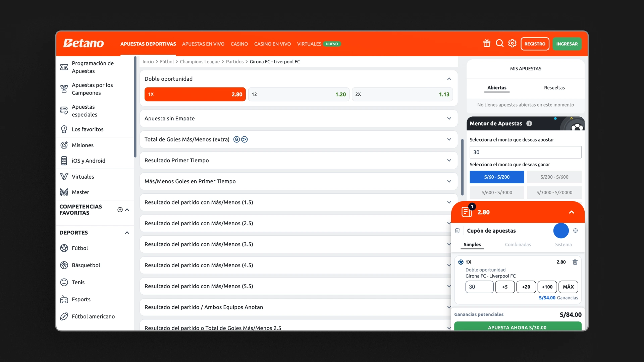Image resolution: width=644 pixels, height=362 pixels.
Task: Click APUESTA AHORA S/30.00 button
Action: coord(518,326)
